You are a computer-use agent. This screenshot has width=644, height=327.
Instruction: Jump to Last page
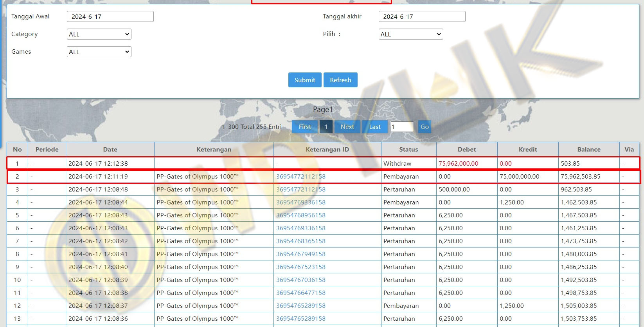click(374, 127)
